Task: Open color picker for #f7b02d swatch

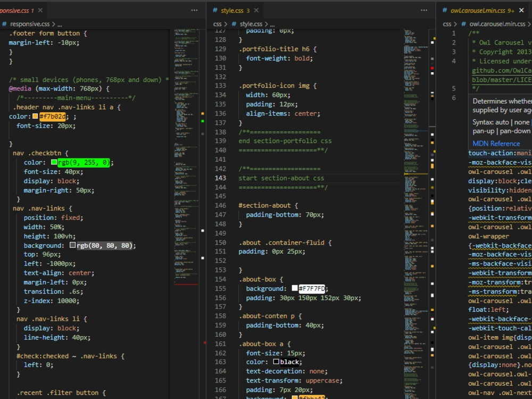Action: pos(35,117)
